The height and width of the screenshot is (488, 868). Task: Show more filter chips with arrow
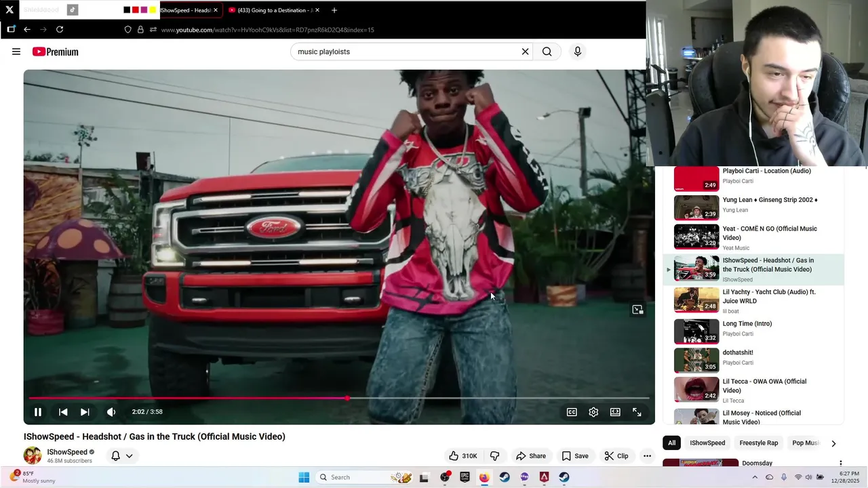(x=833, y=443)
